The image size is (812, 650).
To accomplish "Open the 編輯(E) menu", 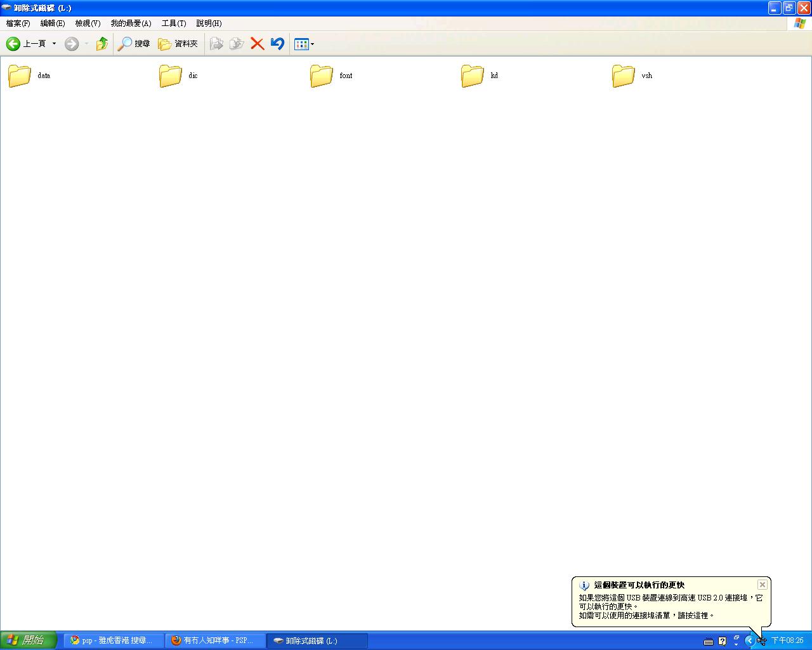I will (x=53, y=23).
